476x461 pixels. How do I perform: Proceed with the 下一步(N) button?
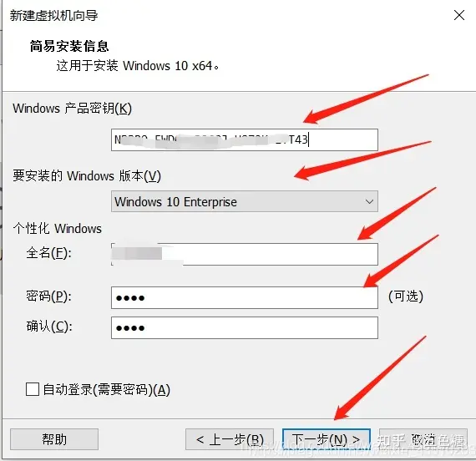pos(327,439)
